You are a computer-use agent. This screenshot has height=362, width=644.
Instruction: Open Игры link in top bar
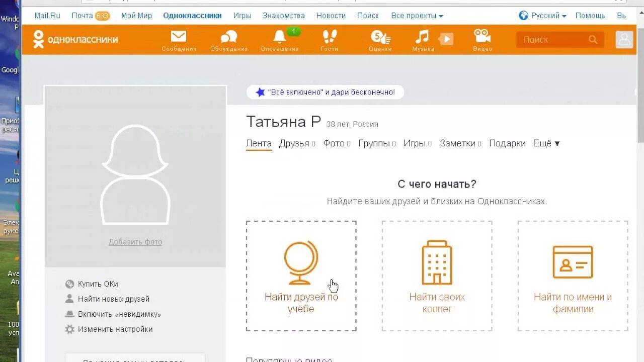tap(242, 16)
